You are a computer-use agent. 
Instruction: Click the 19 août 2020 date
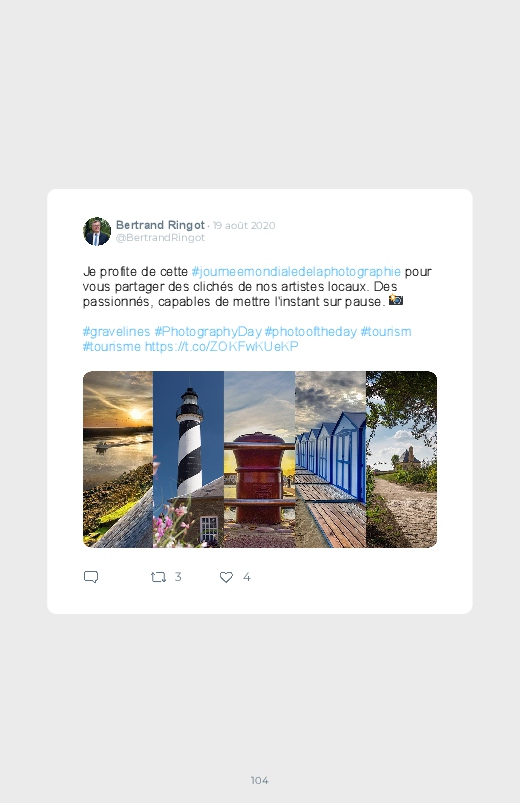244,225
